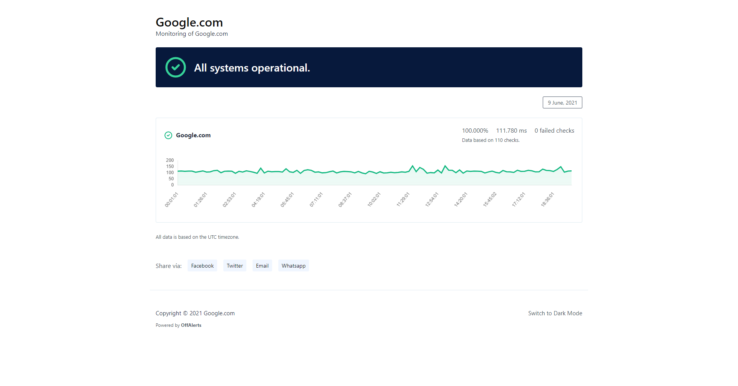This screenshot has height=386, width=738.
Task: Click the small check icon beside the Google.com monitor
Action: pos(168,135)
